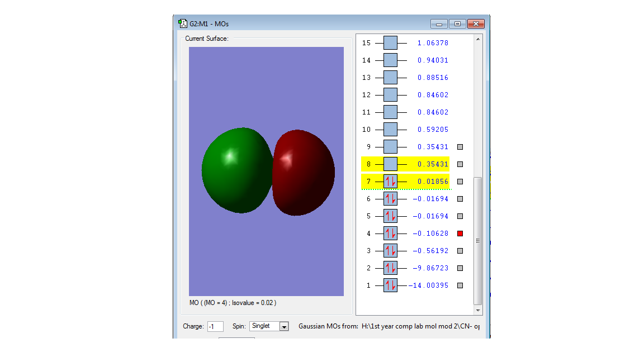Screen dimensions: 644x362
Task: Select orbital box for MO 12
Action: 390,95
